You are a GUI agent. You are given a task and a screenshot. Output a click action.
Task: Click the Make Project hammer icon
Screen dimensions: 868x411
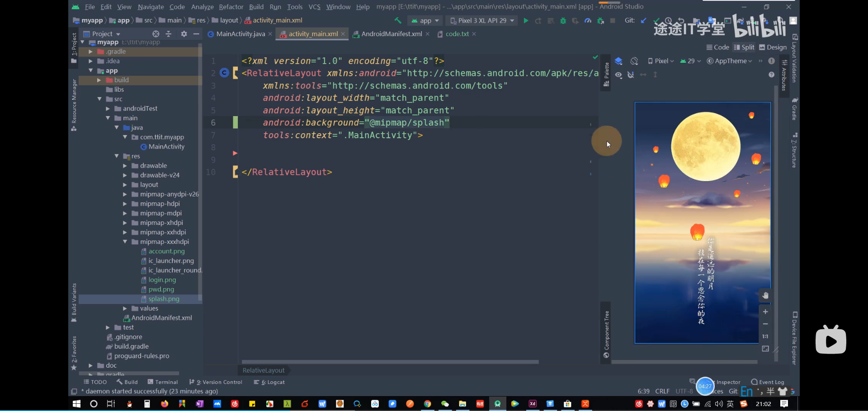[x=398, y=20]
